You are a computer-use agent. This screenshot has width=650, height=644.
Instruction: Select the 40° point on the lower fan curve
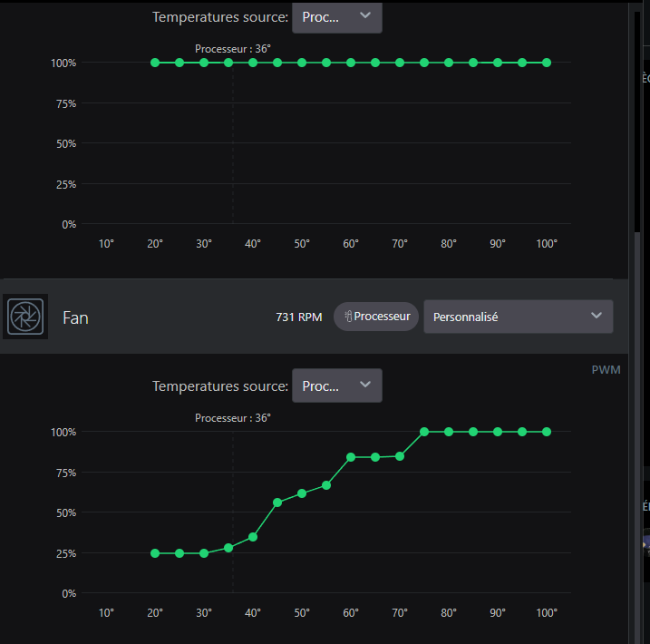click(x=253, y=538)
